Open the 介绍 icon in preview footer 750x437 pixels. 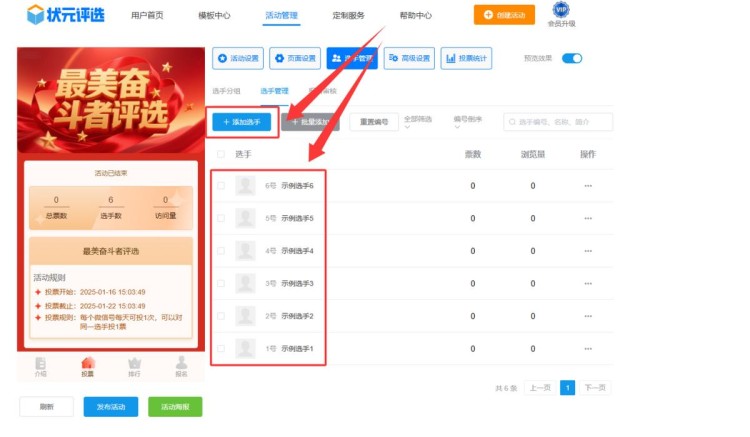pos(41,366)
